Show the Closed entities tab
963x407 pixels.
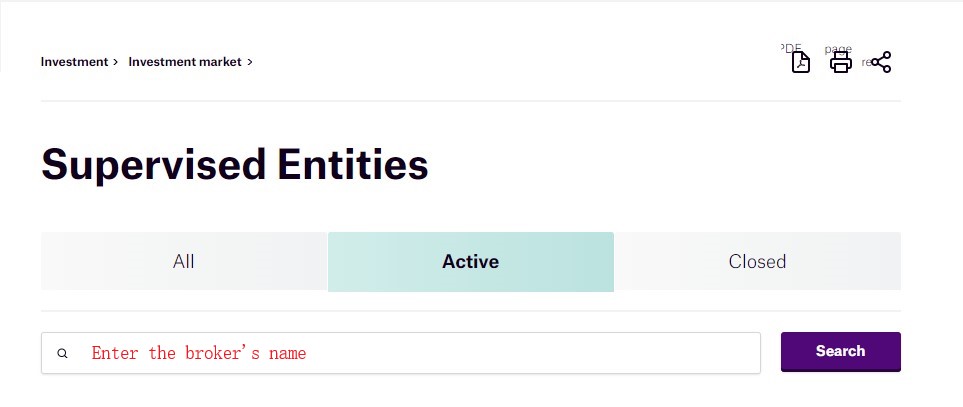[x=757, y=262]
